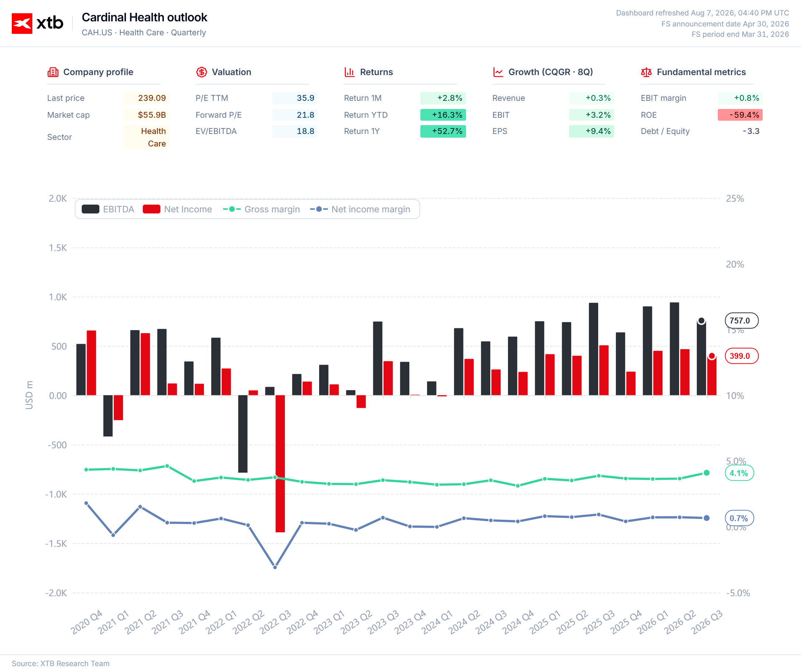Screen dimensions: 801x672
Task: Click the 'Growth (CQGR · 8Q)' heading
Action: pyautogui.click(x=551, y=72)
